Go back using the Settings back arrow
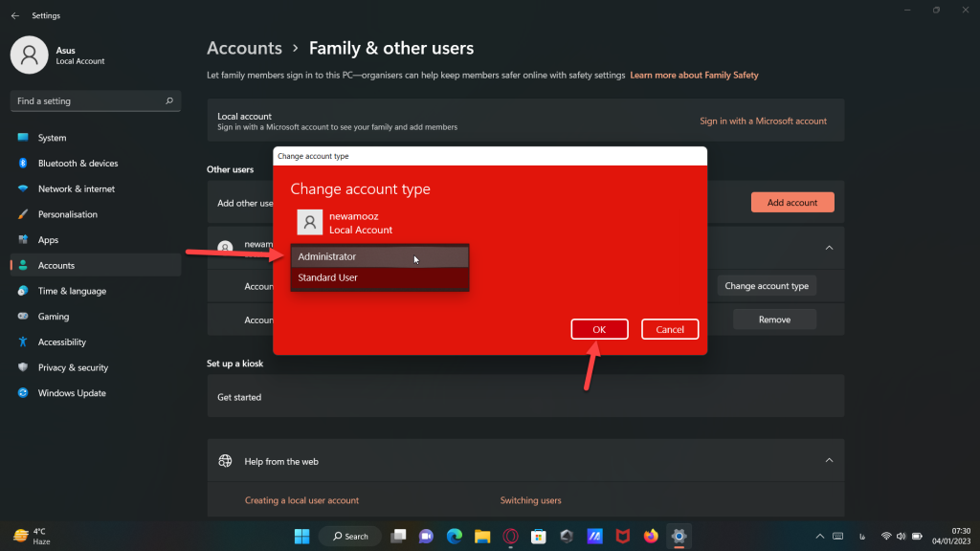 14,15
